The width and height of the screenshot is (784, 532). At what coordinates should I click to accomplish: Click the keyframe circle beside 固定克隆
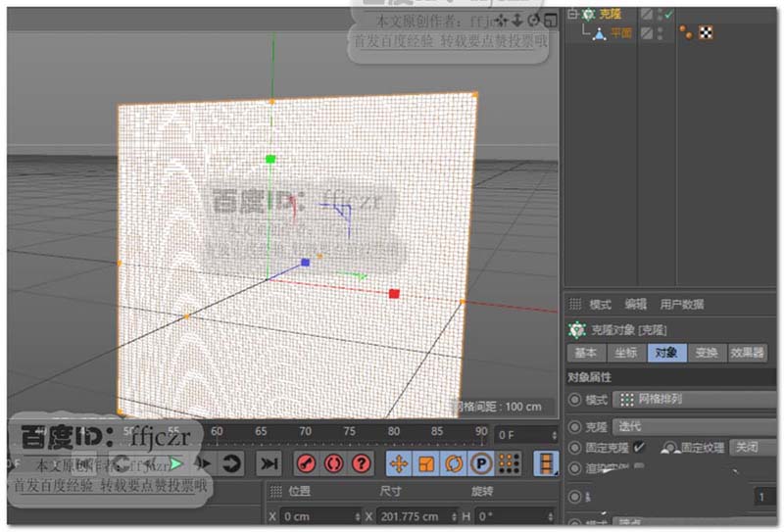coord(574,448)
